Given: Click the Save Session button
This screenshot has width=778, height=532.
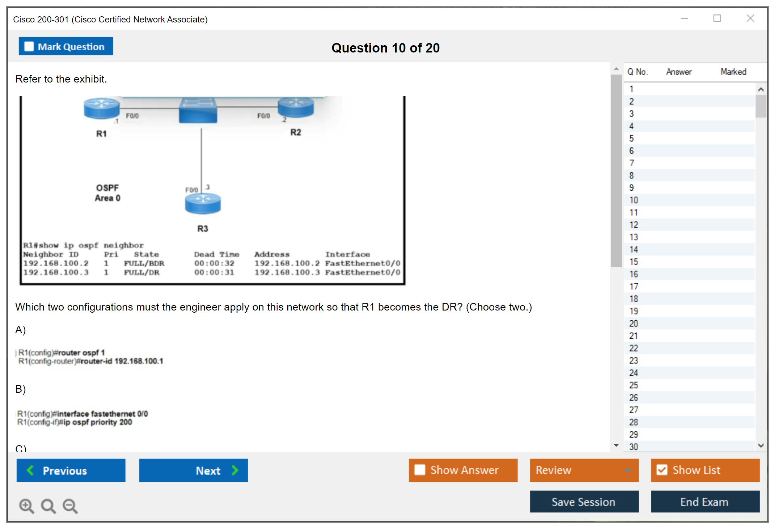Looking at the screenshot, I should [584, 502].
